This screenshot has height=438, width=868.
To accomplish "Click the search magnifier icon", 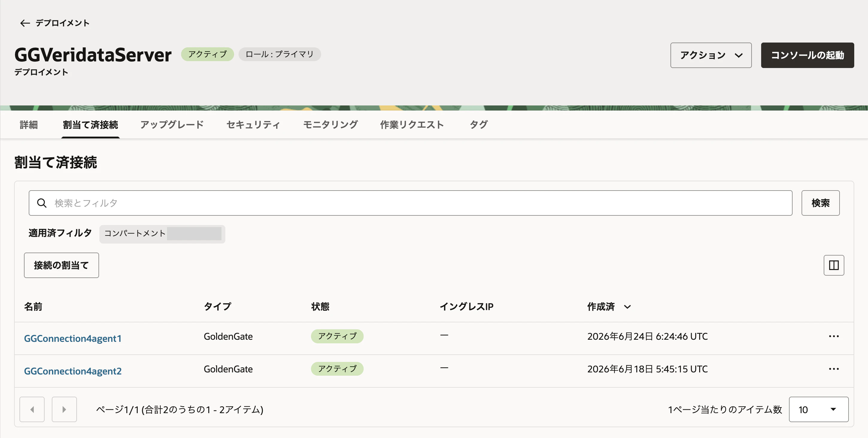I will coord(42,203).
